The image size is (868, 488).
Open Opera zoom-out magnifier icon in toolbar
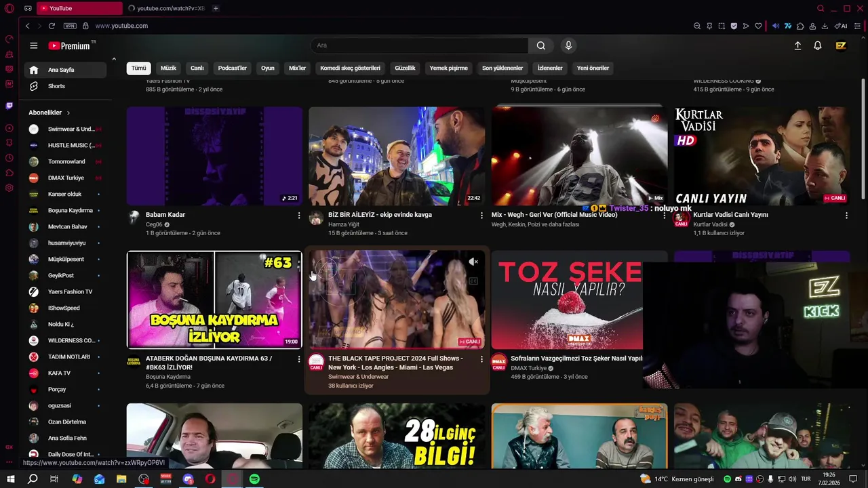(697, 26)
